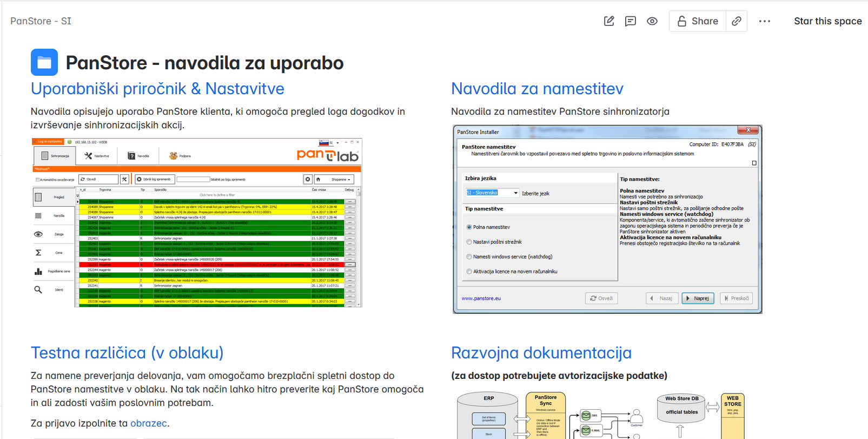
Task: Click the watch page eye icon
Action: point(652,21)
